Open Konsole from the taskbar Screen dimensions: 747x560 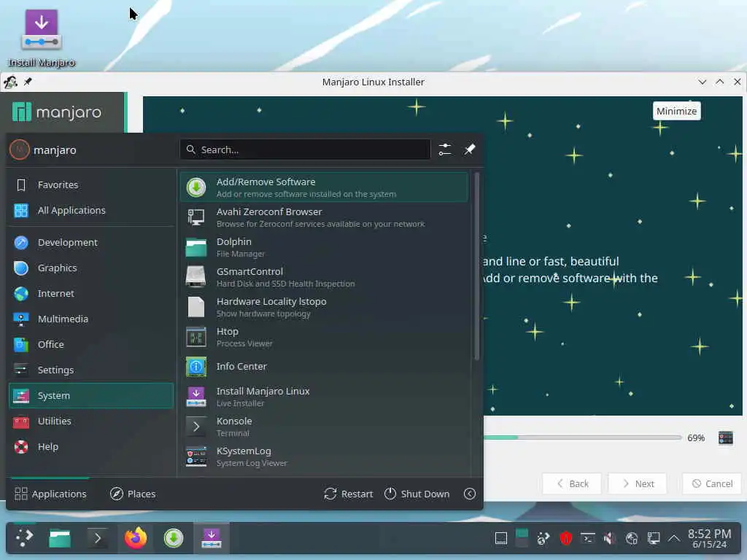[x=98, y=538]
